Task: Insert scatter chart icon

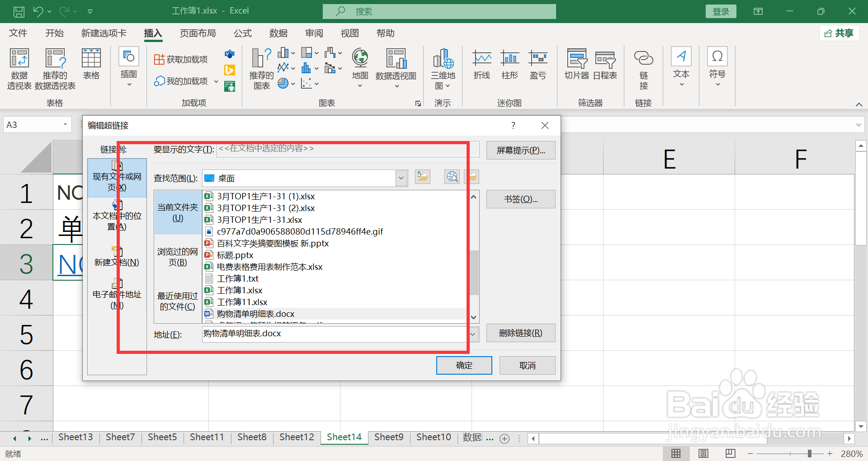Action: pos(310,83)
